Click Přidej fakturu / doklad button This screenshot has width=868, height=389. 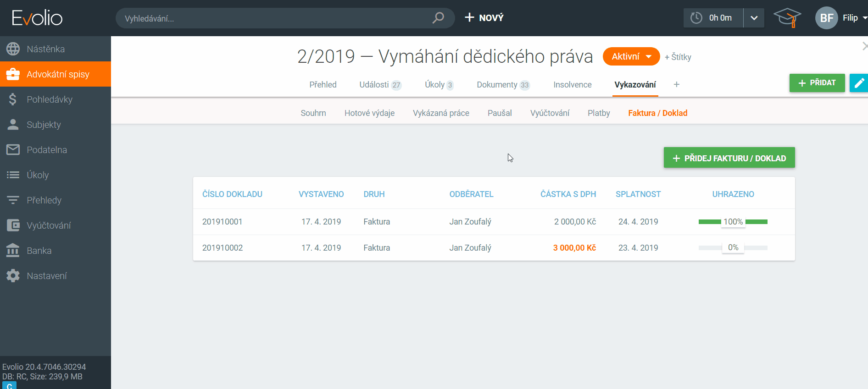click(x=729, y=158)
